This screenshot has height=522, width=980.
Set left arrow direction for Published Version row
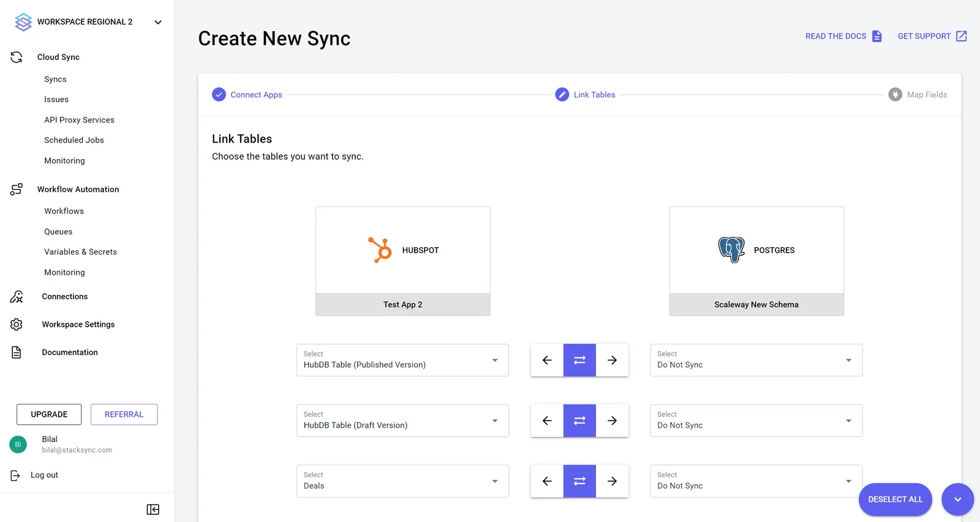[x=547, y=360]
